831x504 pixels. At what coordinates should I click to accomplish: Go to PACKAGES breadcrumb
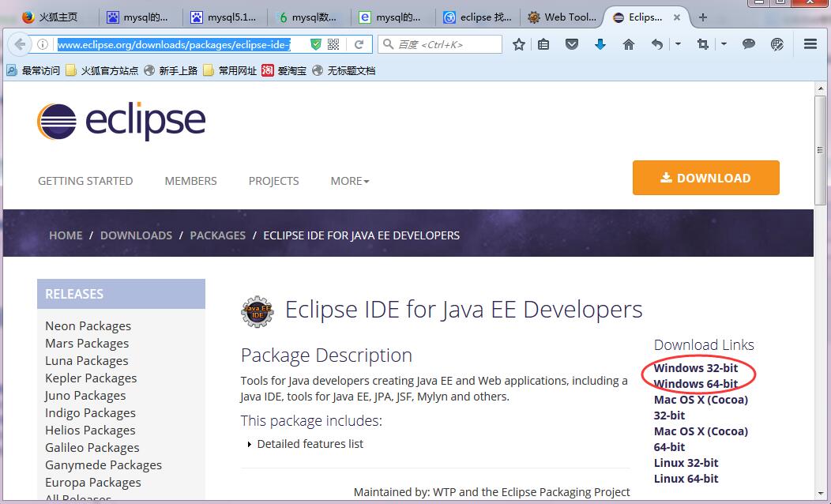pyautogui.click(x=218, y=235)
